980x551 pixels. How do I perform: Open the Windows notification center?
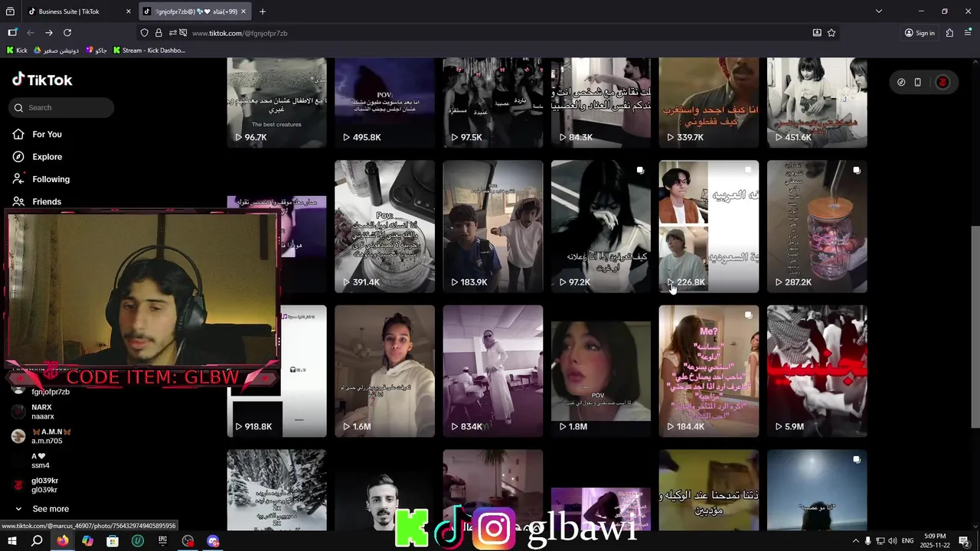tap(964, 541)
